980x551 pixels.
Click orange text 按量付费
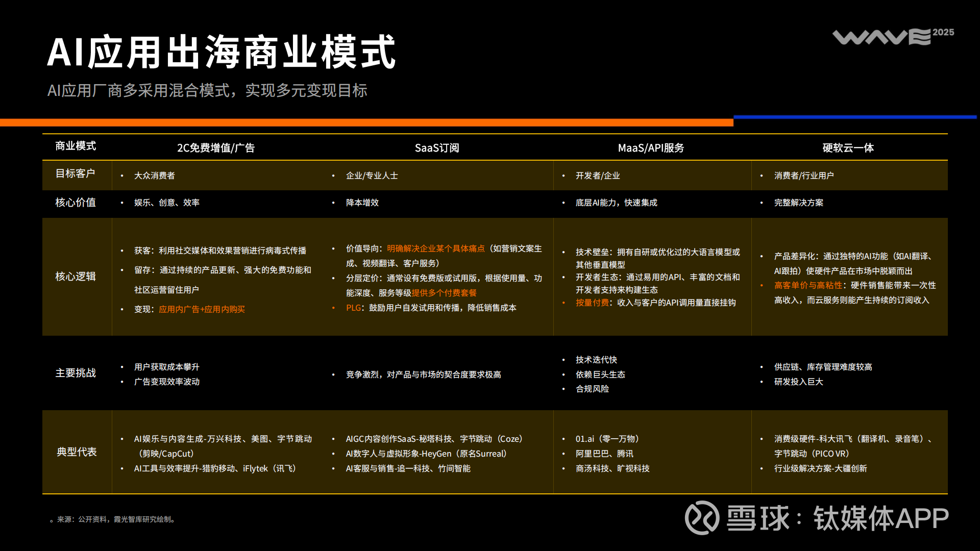pos(592,303)
